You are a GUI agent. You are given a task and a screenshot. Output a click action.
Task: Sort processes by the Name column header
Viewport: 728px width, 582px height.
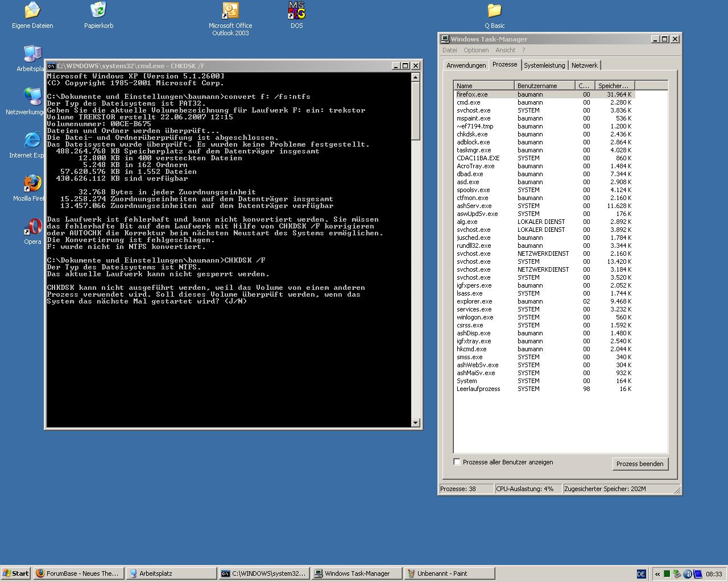pyautogui.click(x=485, y=86)
